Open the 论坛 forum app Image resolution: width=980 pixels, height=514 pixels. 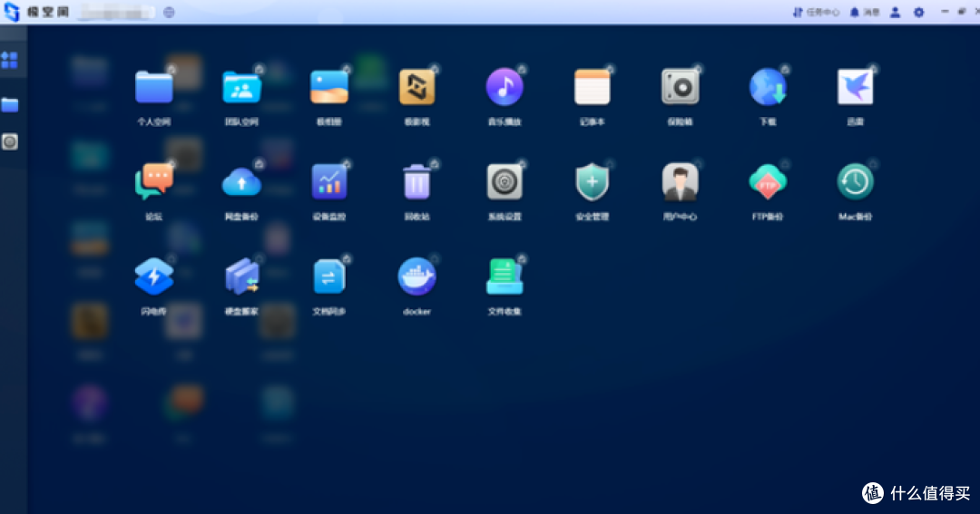click(153, 181)
